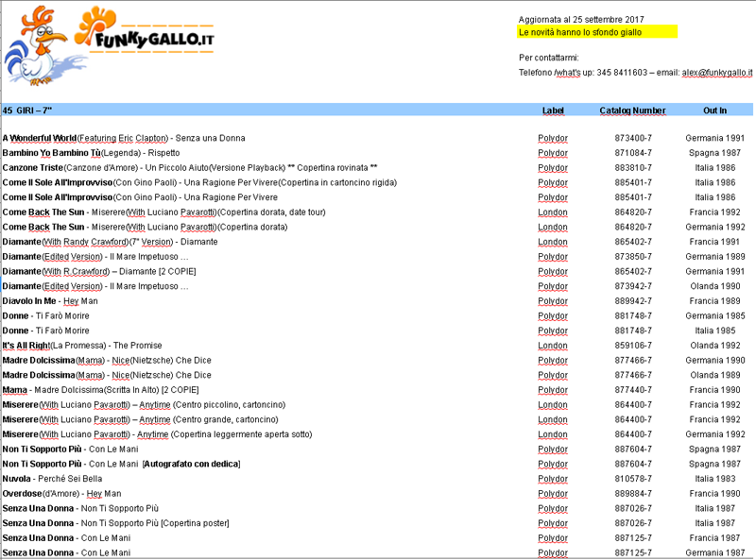Image resolution: width=756 pixels, height=560 pixels.
Task: Click catalog number 859106-7
Action: tap(633, 346)
